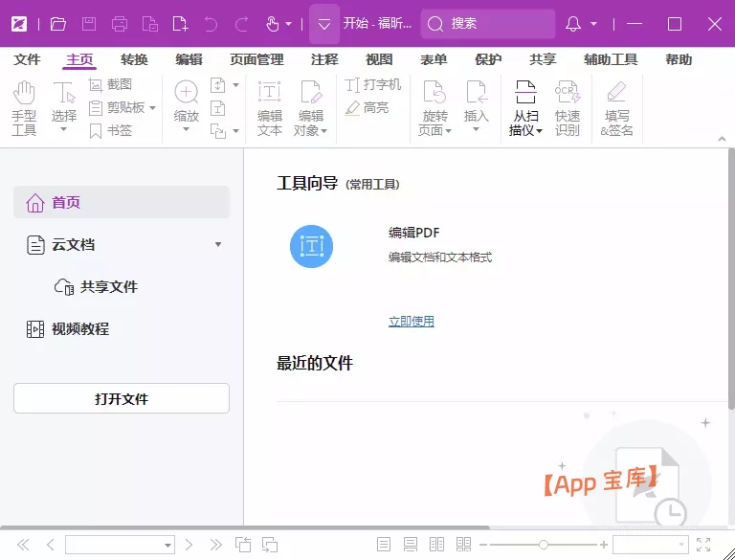This screenshot has width=735, height=560.
Task: Click the Undo arrow
Action: coord(211,23)
